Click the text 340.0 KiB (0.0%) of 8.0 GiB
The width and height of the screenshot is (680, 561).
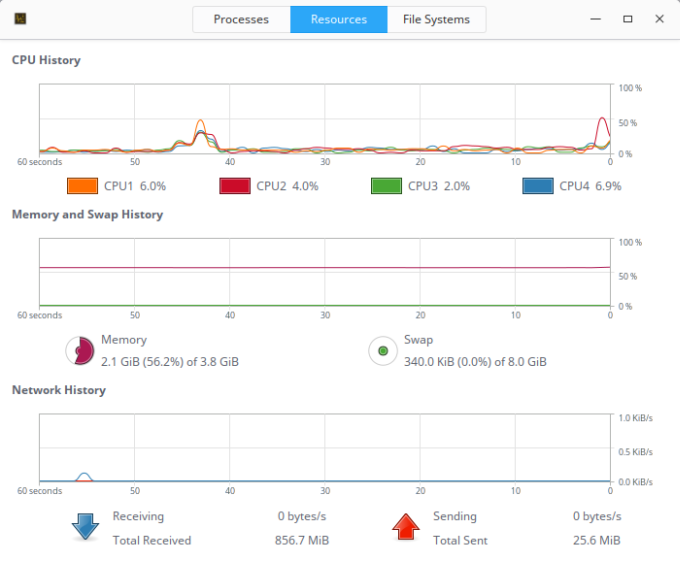[x=475, y=362]
